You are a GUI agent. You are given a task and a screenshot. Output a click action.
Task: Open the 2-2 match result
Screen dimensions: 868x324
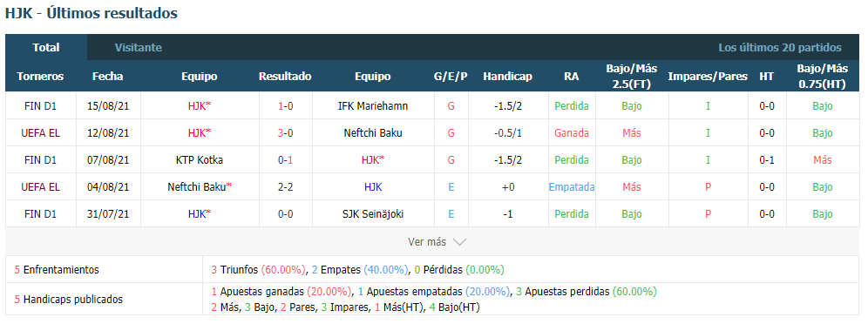tap(286, 187)
